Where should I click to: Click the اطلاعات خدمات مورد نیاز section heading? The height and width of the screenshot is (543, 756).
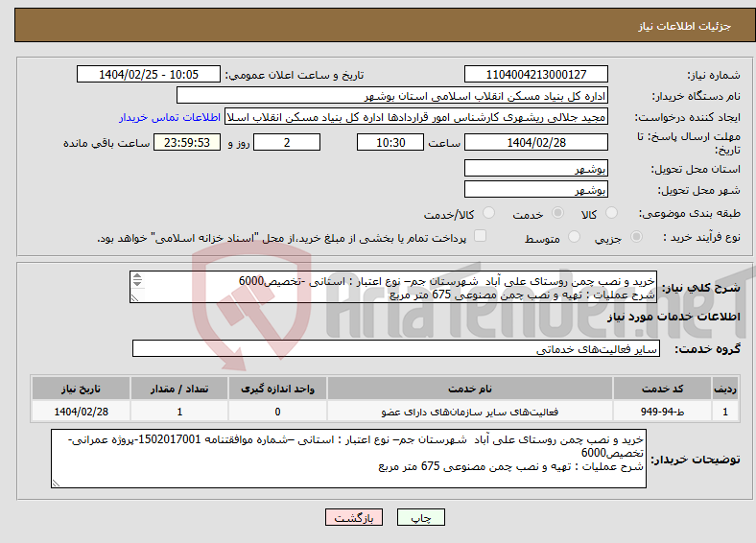(673, 317)
